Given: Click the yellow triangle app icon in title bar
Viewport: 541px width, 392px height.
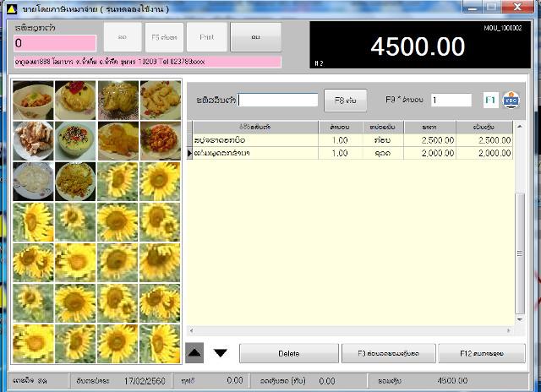Looking at the screenshot, I should point(11,9).
